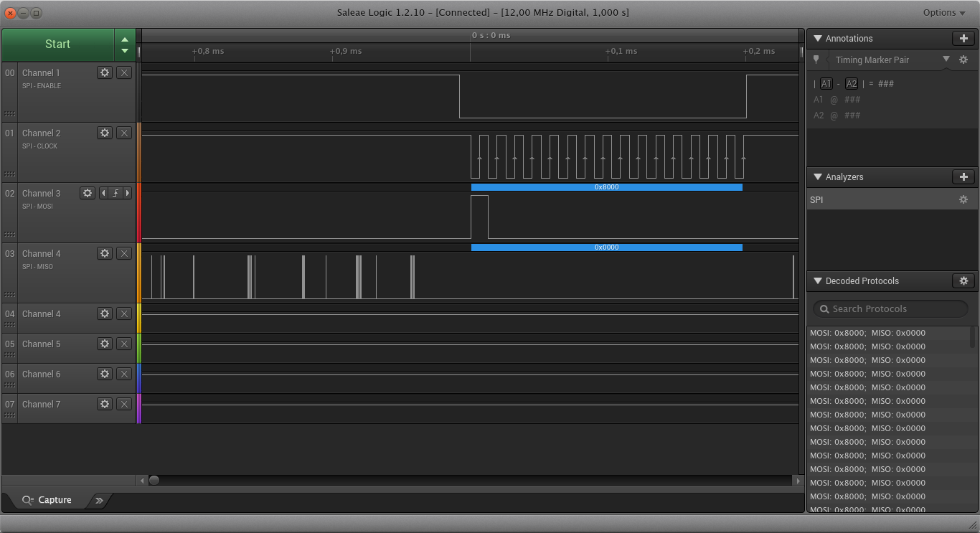Screen dimensions: 980x533
Task: Click the timing marker pin icon
Action: pos(816,60)
